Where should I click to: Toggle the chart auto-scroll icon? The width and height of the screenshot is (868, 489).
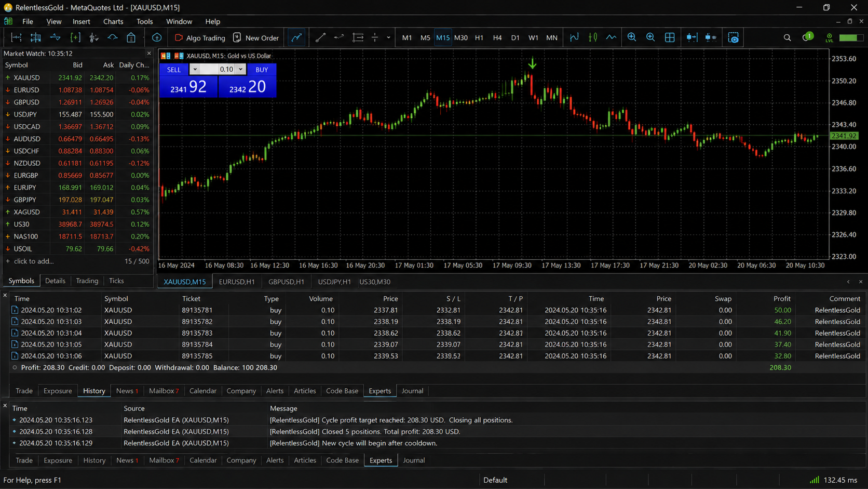click(692, 37)
